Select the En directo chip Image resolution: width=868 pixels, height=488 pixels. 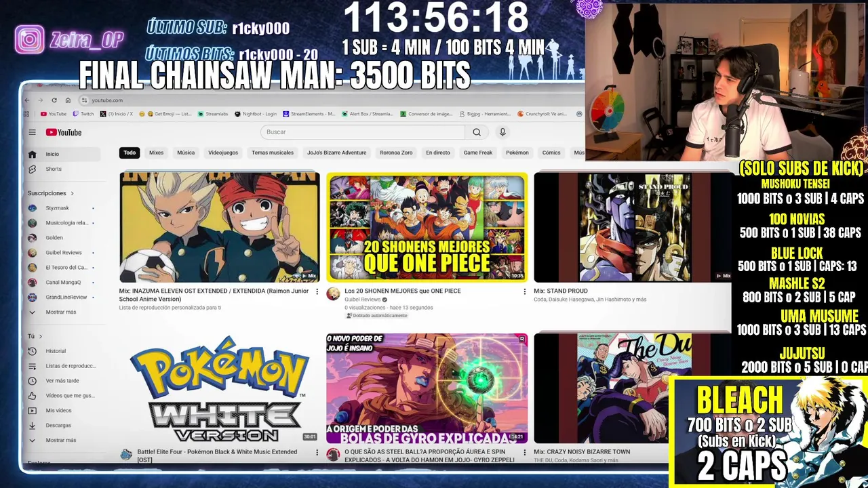point(438,152)
